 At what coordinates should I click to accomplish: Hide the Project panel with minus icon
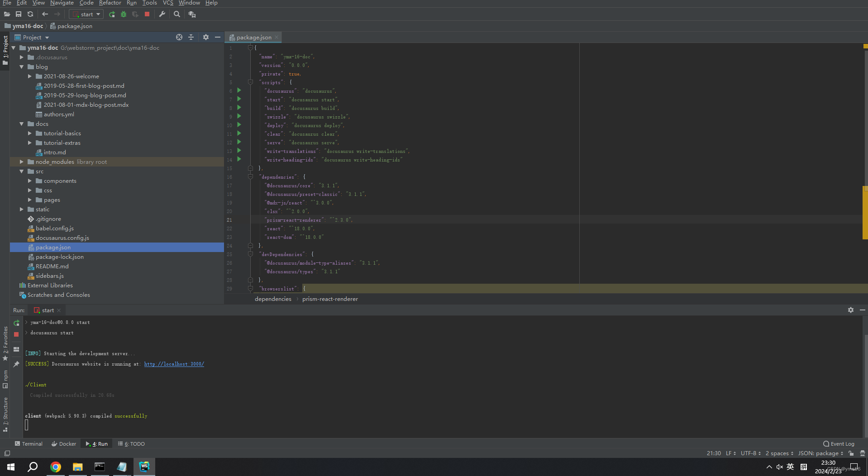tap(218, 37)
